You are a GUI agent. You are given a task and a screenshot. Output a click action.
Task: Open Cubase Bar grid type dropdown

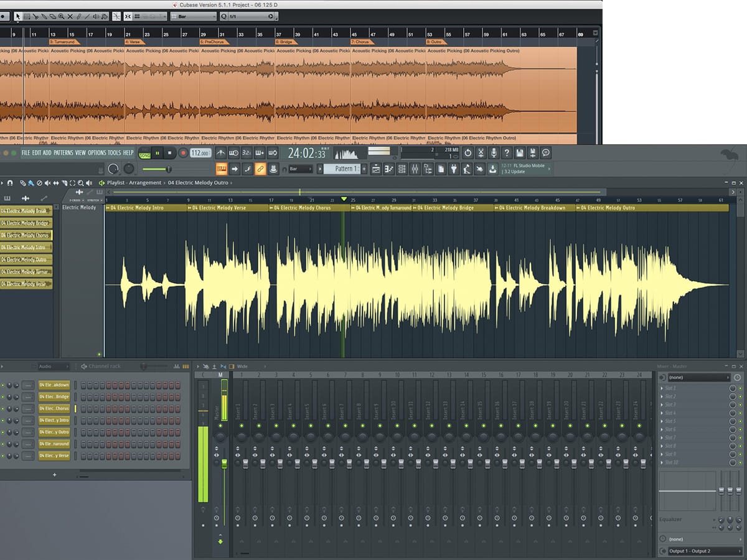point(192,16)
